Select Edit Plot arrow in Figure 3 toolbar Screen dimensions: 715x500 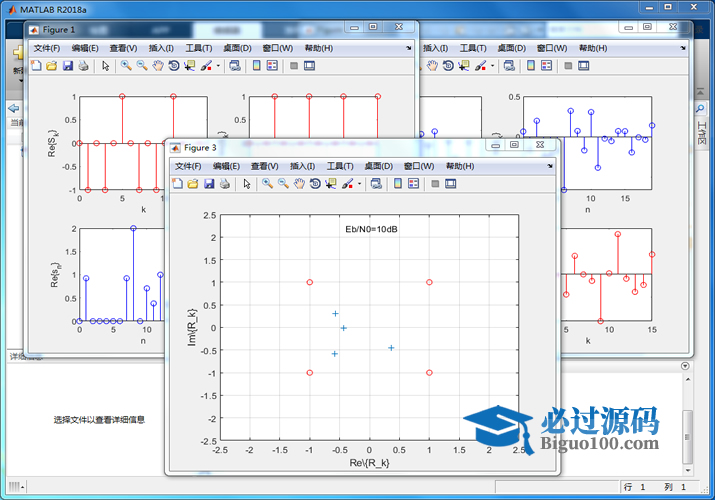[x=247, y=184]
